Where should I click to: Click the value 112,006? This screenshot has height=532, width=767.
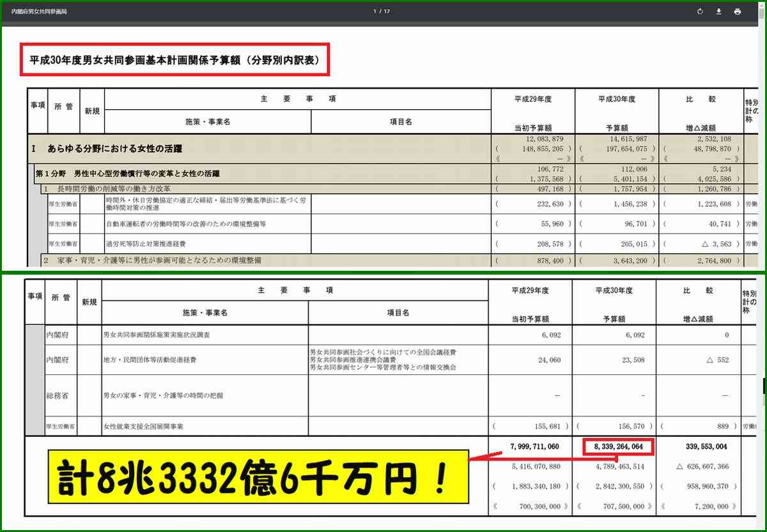635,170
